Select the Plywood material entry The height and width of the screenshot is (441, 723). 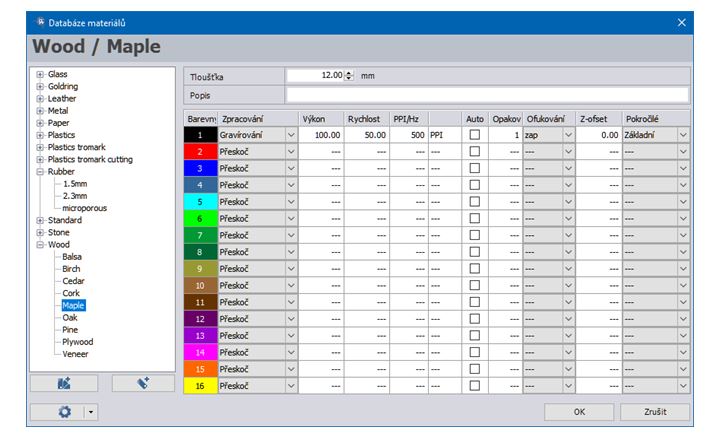(x=78, y=341)
